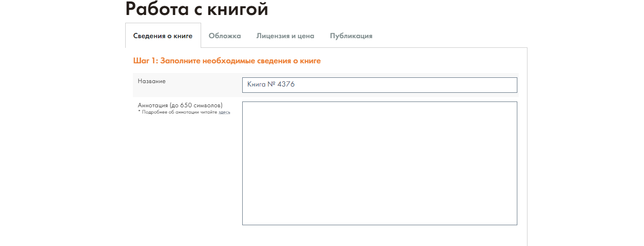
Task: Open the Обложка tab
Action: click(x=224, y=36)
